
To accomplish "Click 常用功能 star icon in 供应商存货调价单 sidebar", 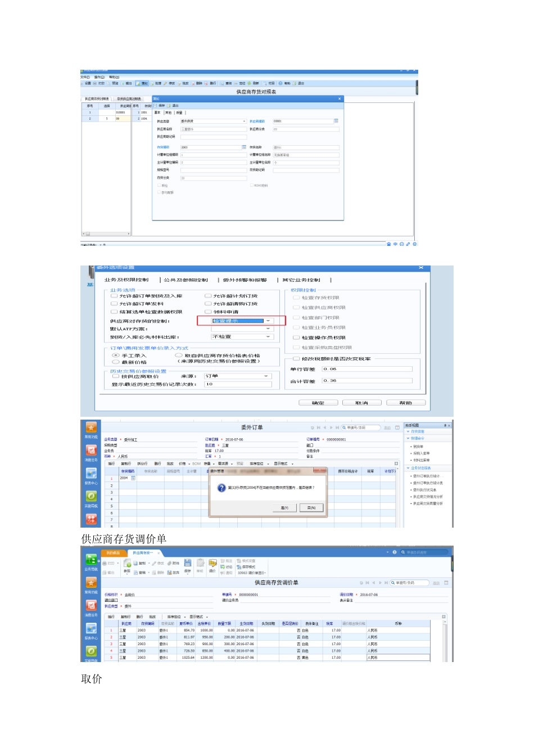I will point(91,583).
